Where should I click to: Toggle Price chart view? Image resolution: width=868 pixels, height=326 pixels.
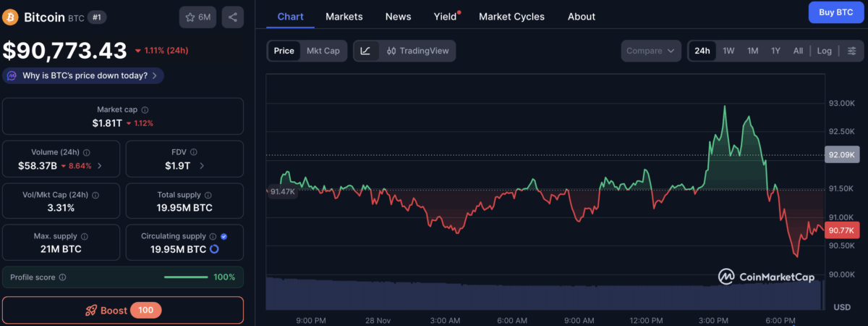pyautogui.click(x=284, y=51)
